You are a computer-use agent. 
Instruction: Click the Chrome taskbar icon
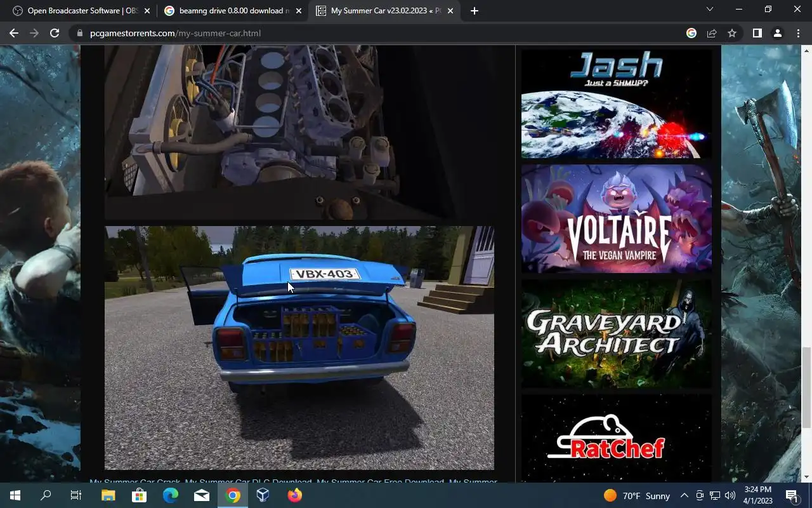pos(233,495)
